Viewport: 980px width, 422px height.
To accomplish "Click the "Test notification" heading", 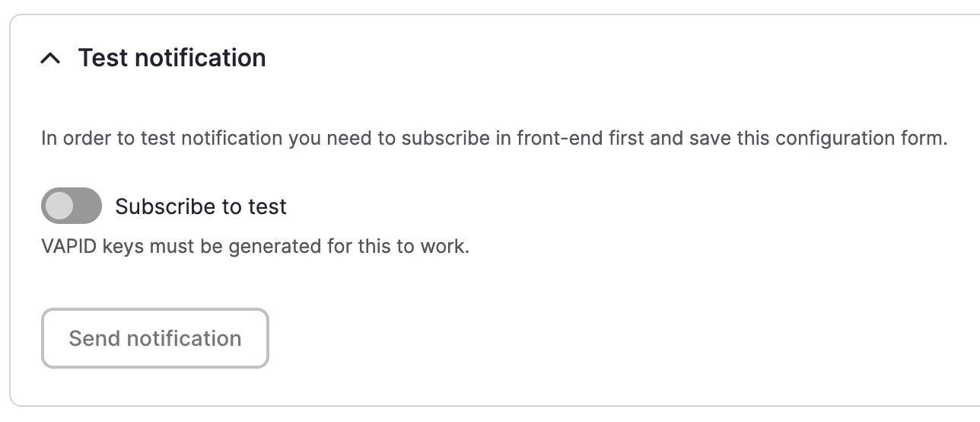I will point(172,58).
